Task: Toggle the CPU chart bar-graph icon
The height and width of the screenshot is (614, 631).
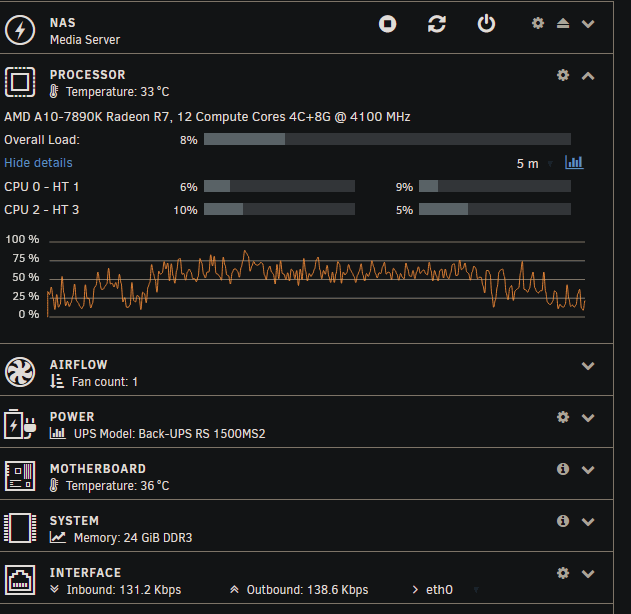Action: point(574,162)
